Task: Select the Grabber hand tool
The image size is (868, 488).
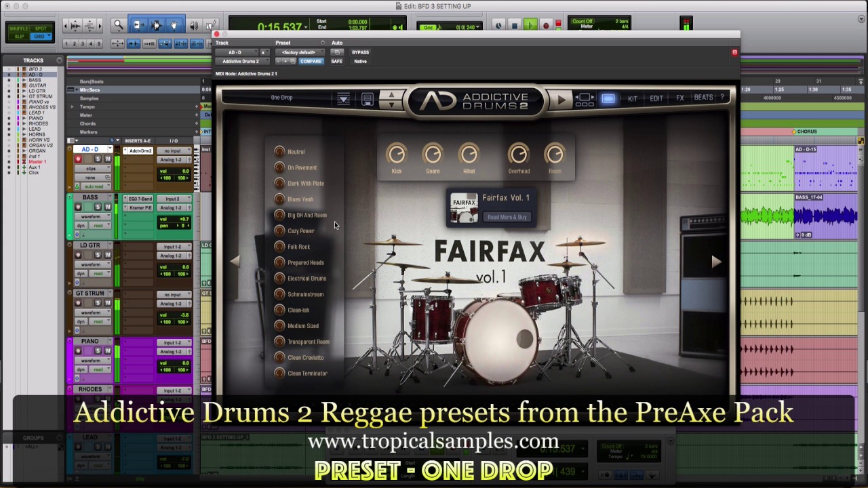Action: pos(174,26)
